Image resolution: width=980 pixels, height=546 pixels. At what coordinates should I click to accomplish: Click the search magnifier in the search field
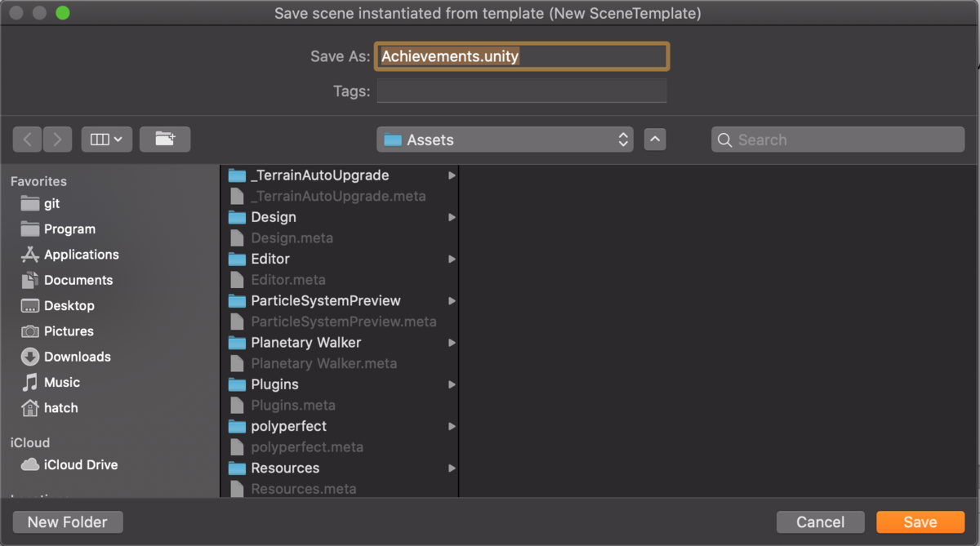click(724, 140)
